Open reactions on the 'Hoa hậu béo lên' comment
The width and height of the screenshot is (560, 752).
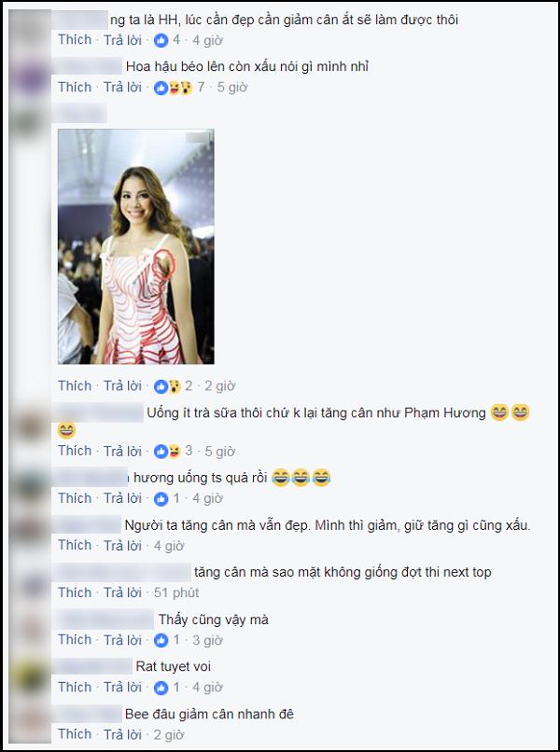coord(173,88)
